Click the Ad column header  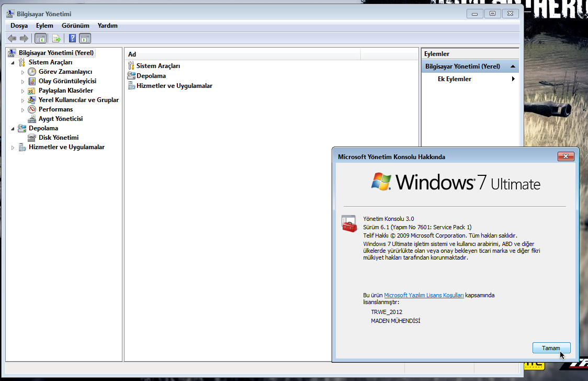point(243,54)
